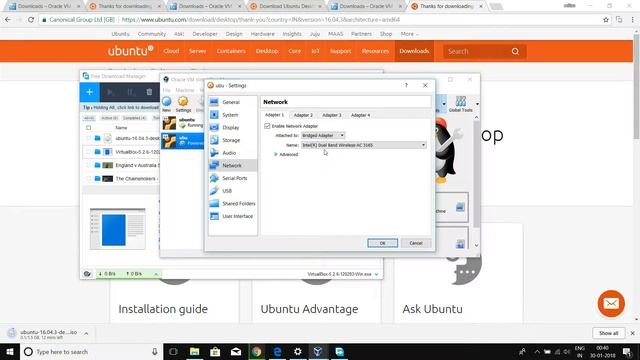Open Global Tools in VirtualBox Manager
Screen dimensions: 640x360
tap(460, 104)
